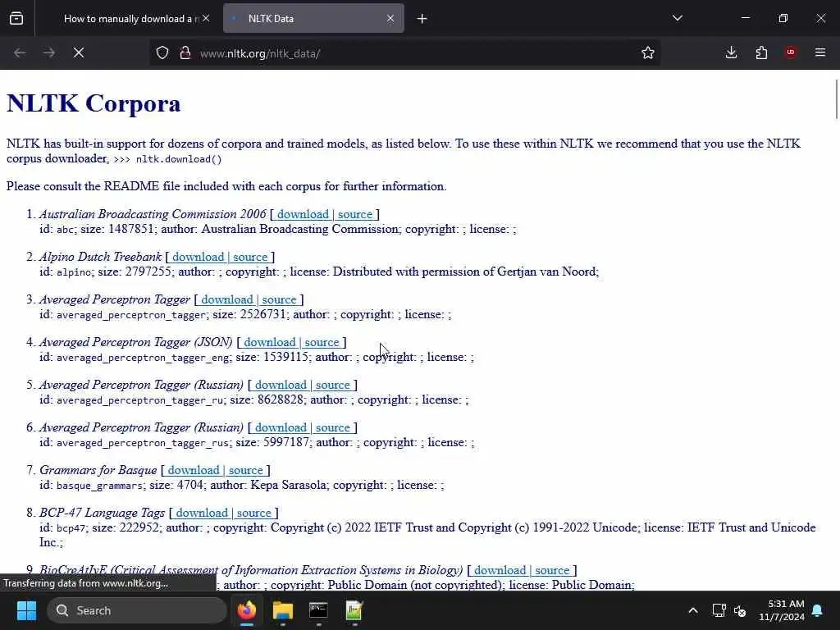Download BCP-47 Language Tags
This screenshot has width=840, height=630.
(x=202, y=513)
